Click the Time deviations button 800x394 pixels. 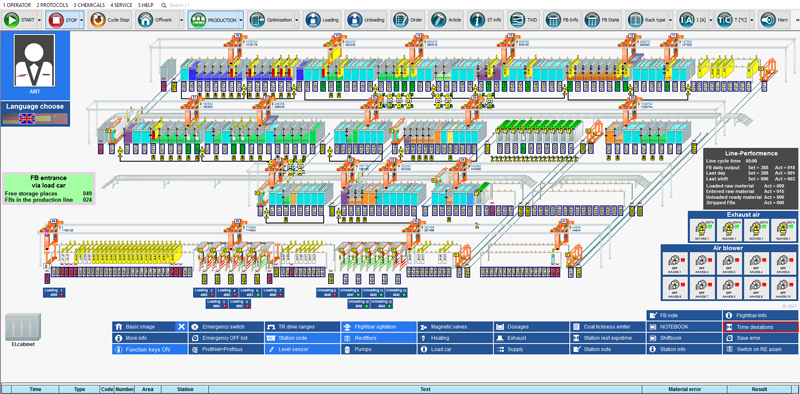click(760, 327)
